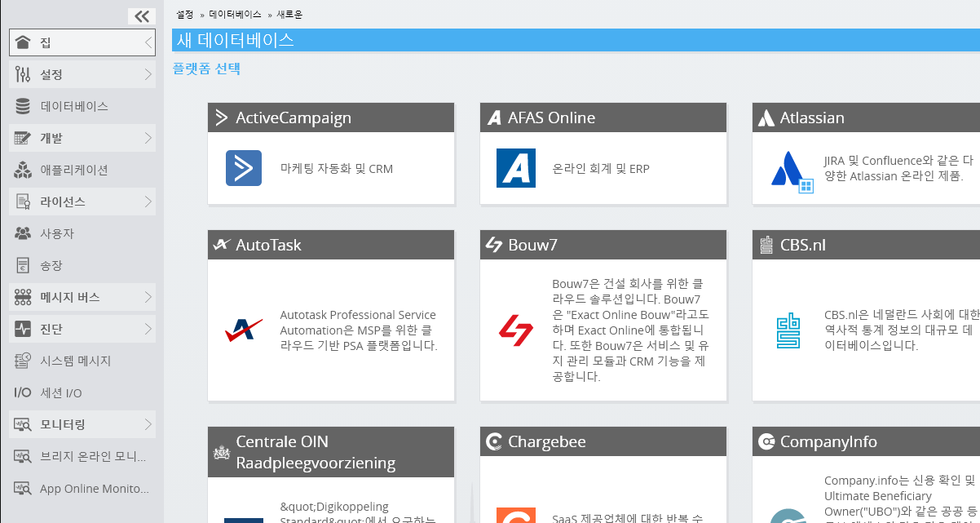Select the Chargebee platform card header

(x=603, y=441)
